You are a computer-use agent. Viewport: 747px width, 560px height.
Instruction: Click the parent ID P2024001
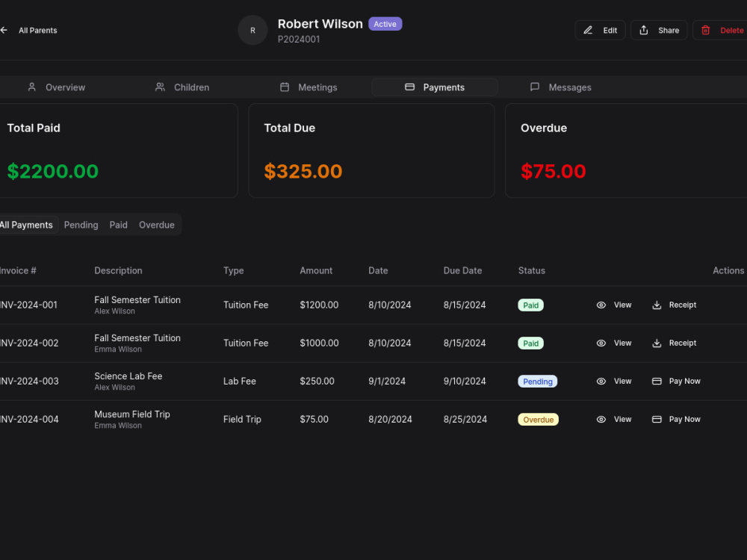click(x=299, y=40)
